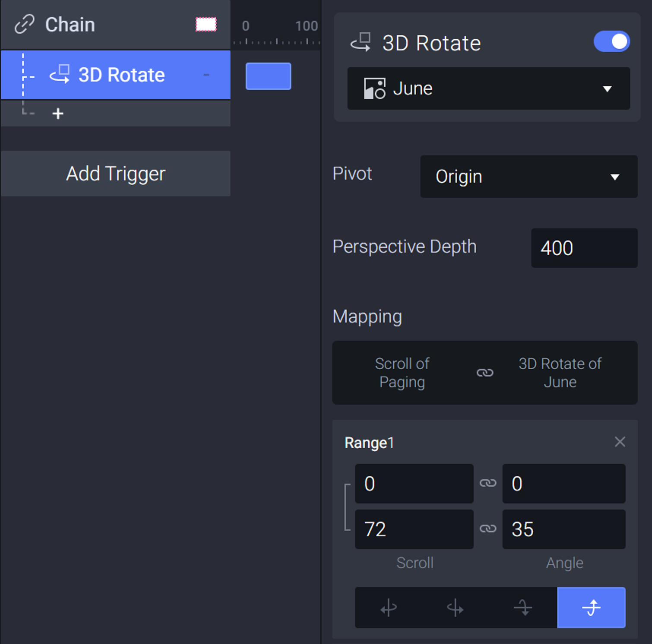Click the Add Trigger button
The width and height of the screenshot is (652, 644).
pos(116,174)
